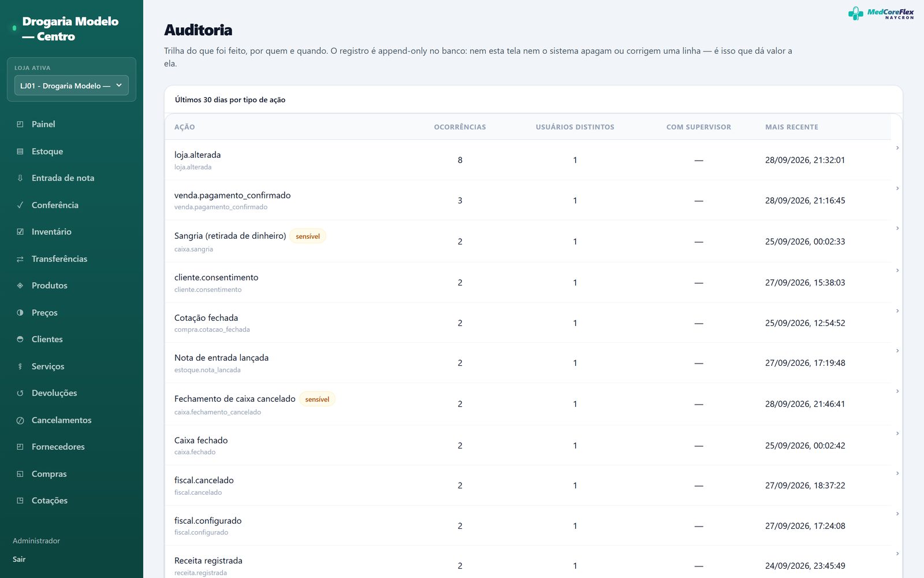Click the sensível badge on Sangria row
This screenshot has width=924, height=578.
tap(308, 236)
